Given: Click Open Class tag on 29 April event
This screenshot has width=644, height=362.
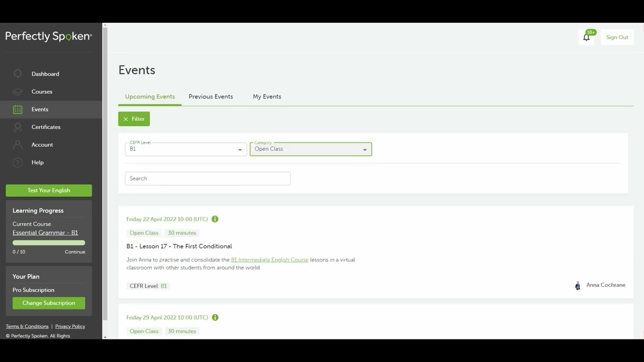Looking at the screenshot, I should 144,331.
